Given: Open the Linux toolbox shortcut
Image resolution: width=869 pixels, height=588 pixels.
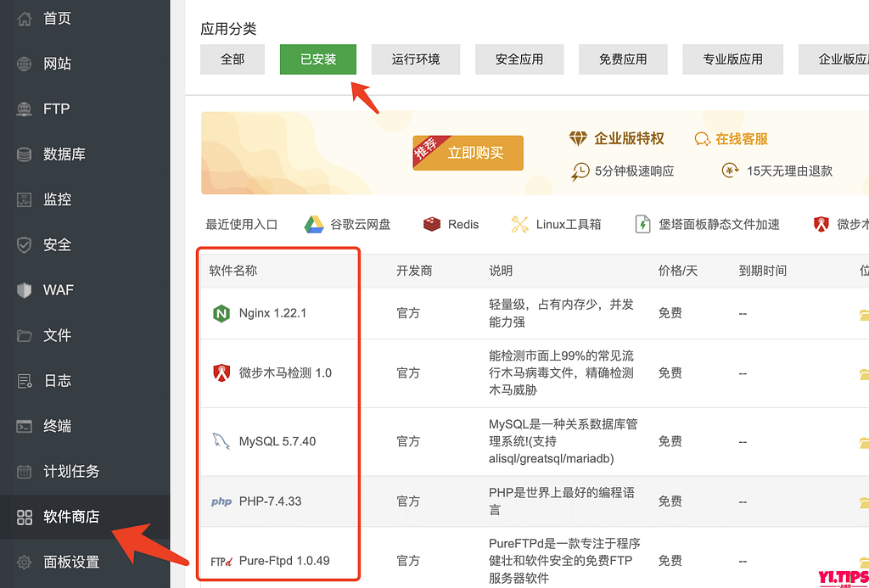Looking at the screenshot, I should 556,224.
